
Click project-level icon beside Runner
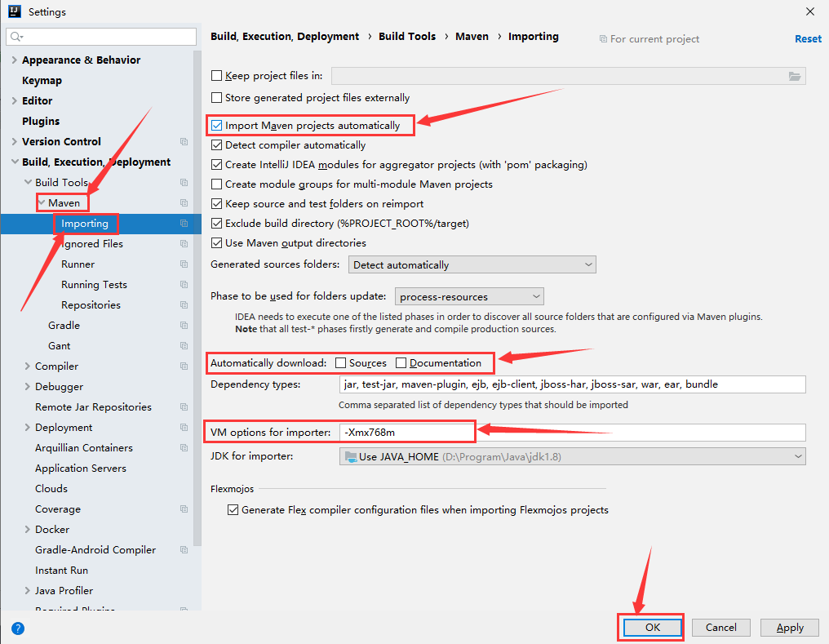point(184,264)
